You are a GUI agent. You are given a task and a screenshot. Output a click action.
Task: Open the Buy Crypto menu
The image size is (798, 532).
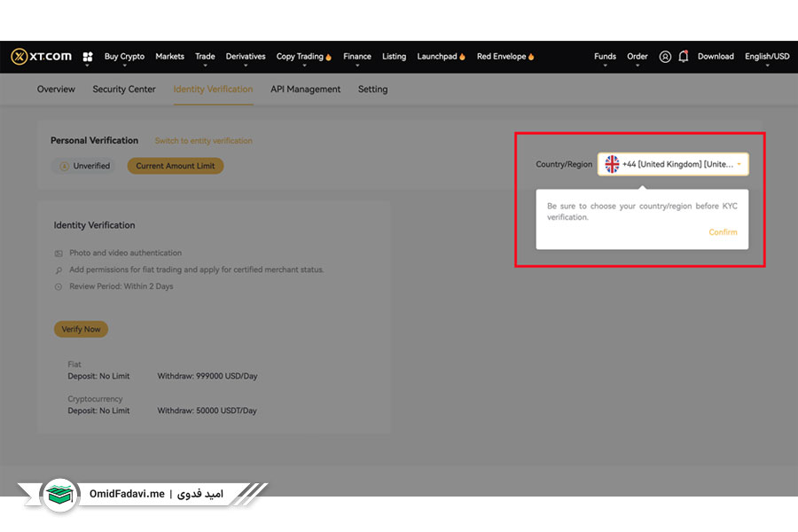[x=124, y=57]
